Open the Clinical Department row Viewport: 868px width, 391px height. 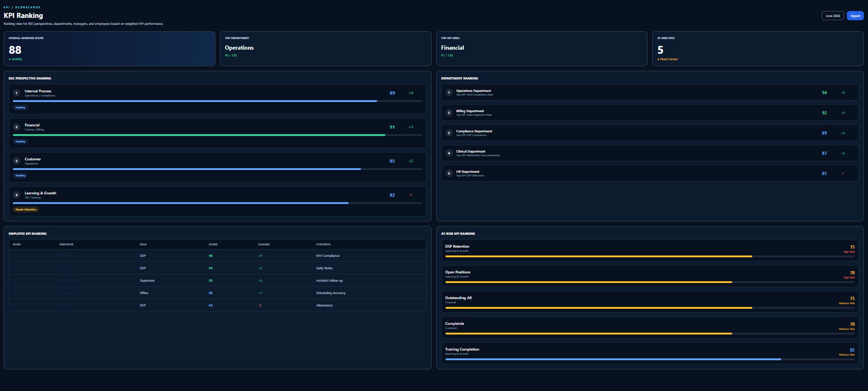pos(650,153)
